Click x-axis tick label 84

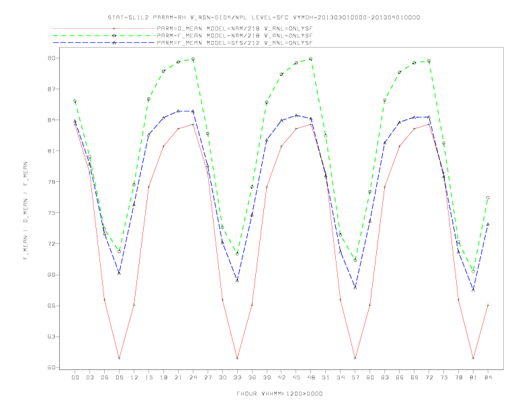[x=488, y=377]
